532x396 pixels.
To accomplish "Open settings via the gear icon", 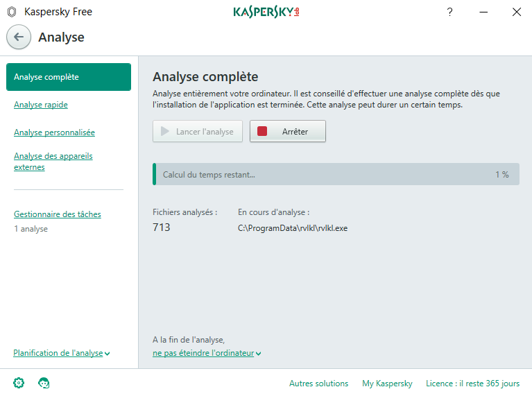I will 19,383.
